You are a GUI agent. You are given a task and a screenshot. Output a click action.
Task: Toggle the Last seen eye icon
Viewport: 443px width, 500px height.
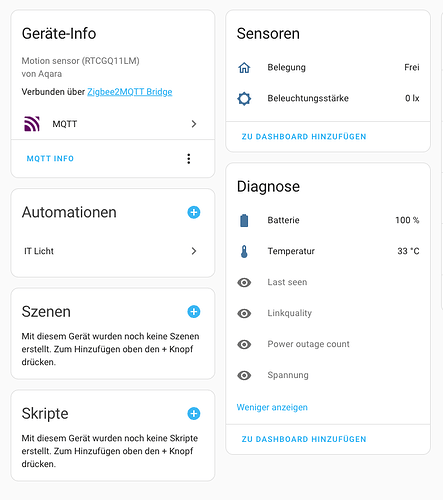(x=244, y=283)
